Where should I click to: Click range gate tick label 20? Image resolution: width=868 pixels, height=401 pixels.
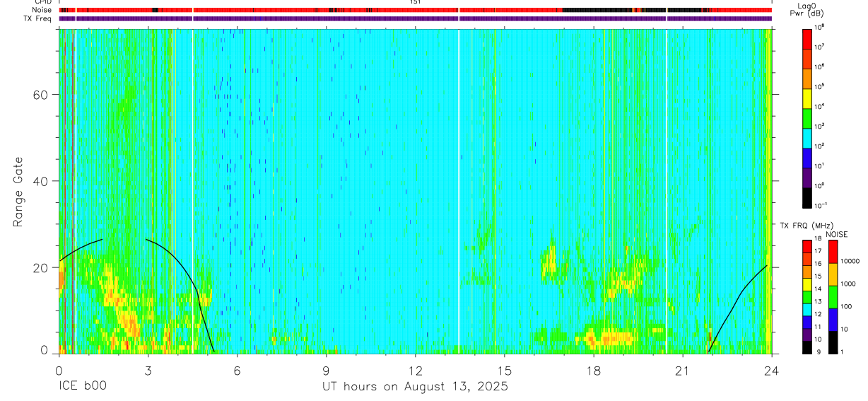click(41, 267)
